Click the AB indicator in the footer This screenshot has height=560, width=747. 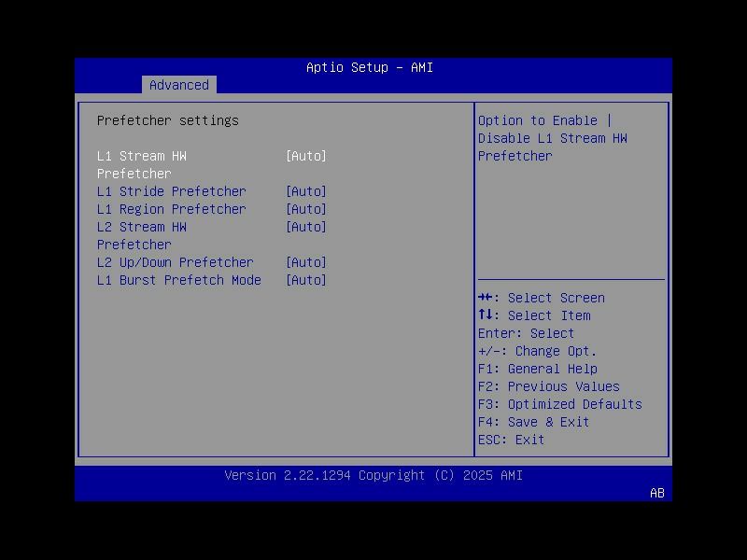(x=657, y=493)
